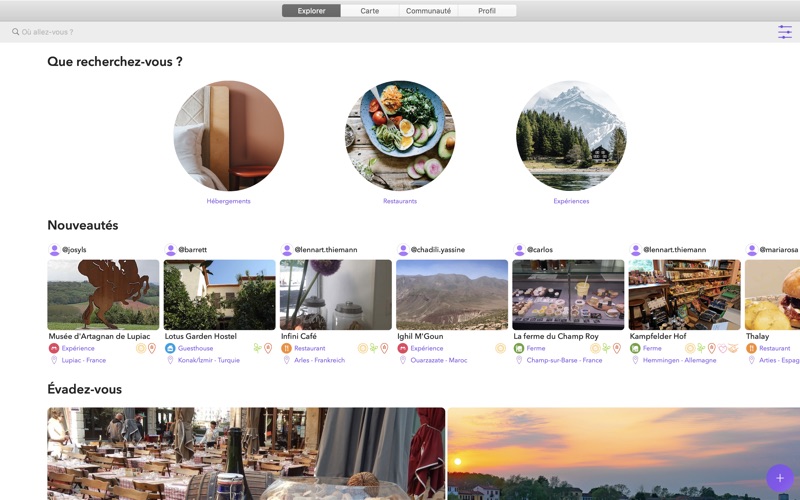Click the 'Ighil M'Goun' title text
Viewport: 800px width, 500px height.
coord(420,336)
